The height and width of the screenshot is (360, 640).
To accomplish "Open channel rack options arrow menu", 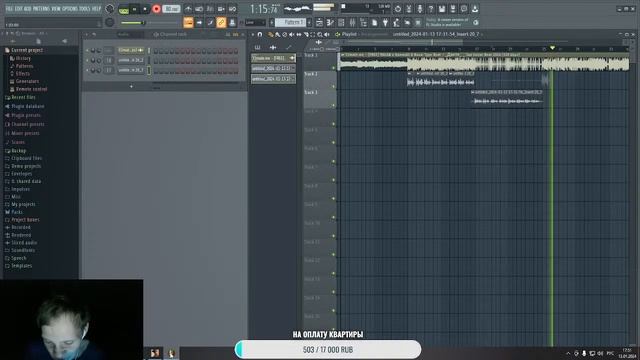I will click(x=86, y=35).
